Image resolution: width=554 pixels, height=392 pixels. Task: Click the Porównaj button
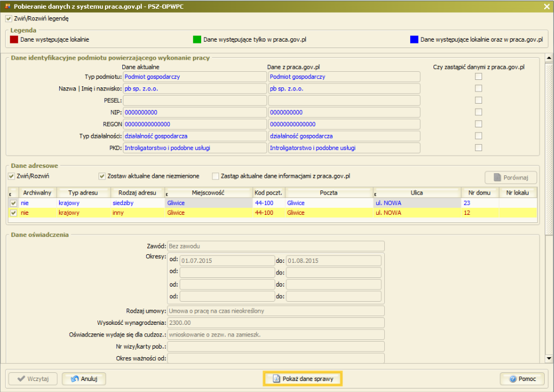tap(511, 178)
